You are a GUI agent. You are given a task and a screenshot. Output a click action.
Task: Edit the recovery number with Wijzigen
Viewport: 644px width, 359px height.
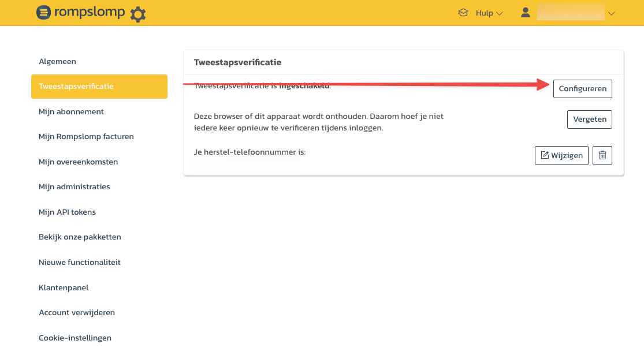(561, 155)
